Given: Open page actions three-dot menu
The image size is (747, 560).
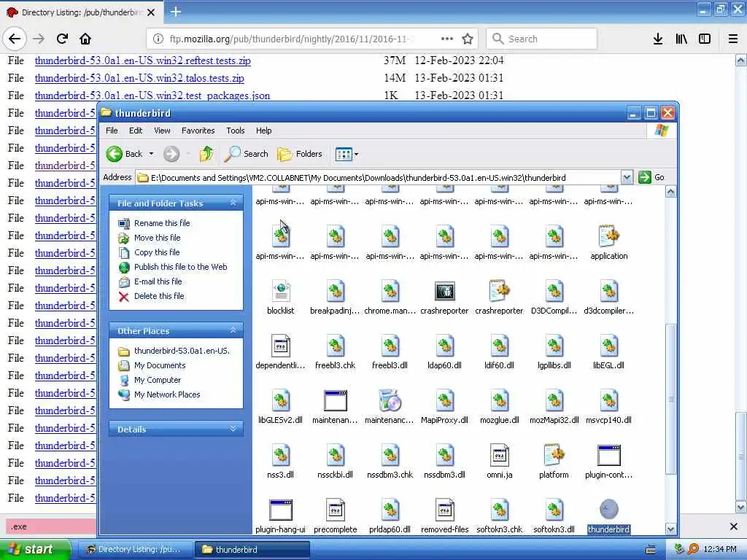Looking at the screenshot, I should pyautogui.click(x=447, y=39).
